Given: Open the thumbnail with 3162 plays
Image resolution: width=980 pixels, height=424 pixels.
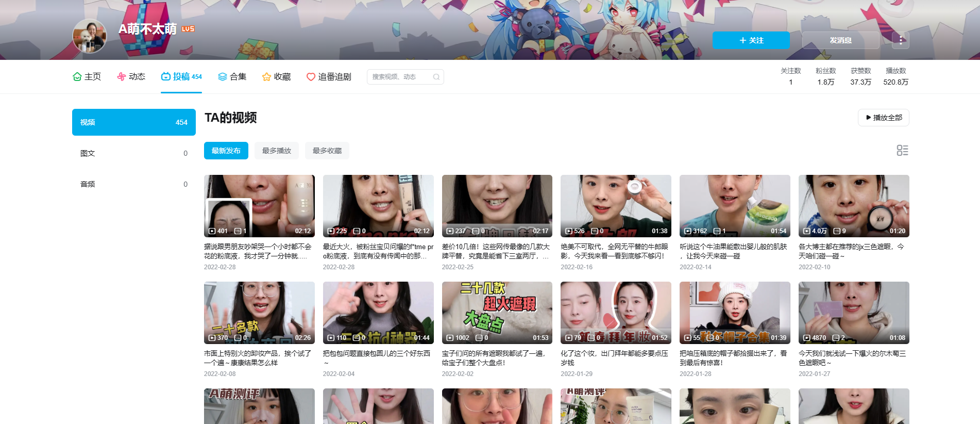Looking at the screenshot, I should tap(735, 206).
